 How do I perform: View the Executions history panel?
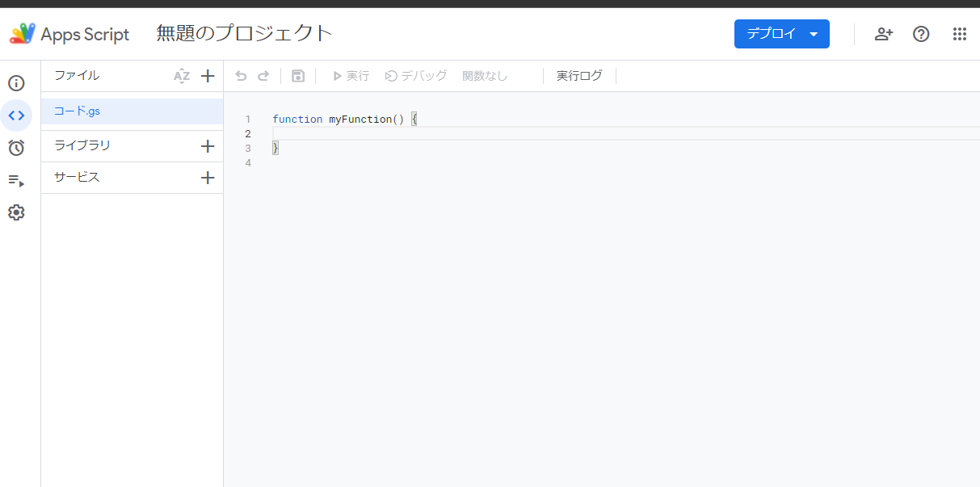(x=16, y=180)
